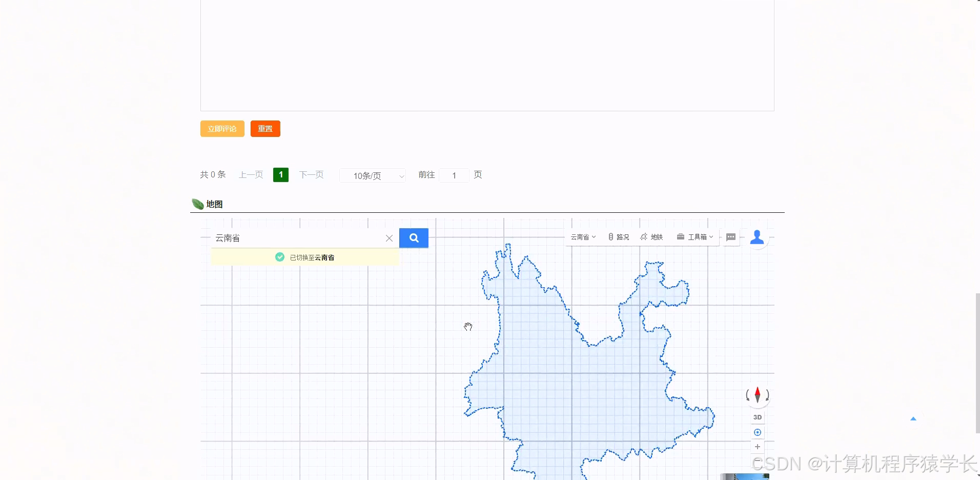This screenshot has height=480, width=980.
Task: Open the feedback message bubble icon
Action: [731, 237]
